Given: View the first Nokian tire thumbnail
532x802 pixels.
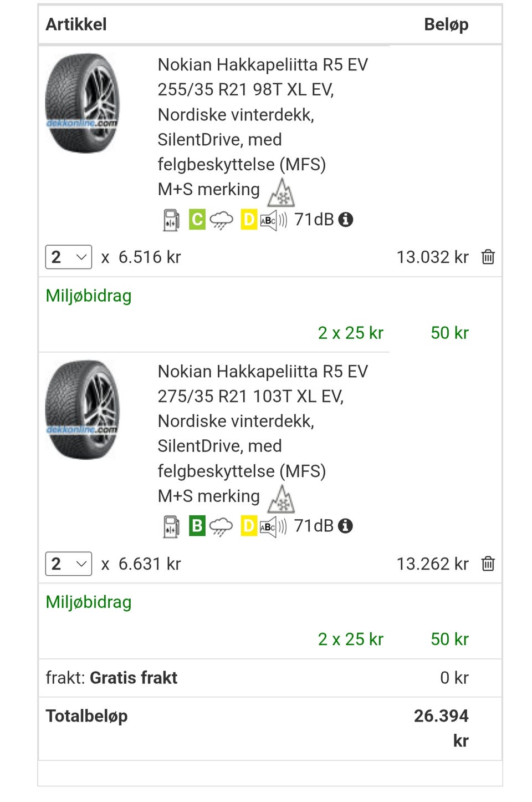Looking at the screenshot, I should 82,103.
